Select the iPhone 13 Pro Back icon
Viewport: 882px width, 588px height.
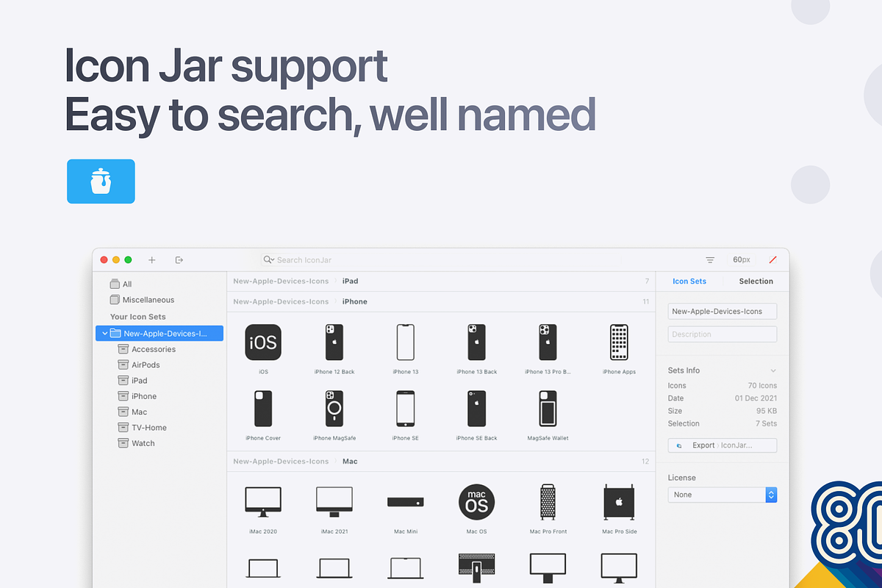point(548,343)
